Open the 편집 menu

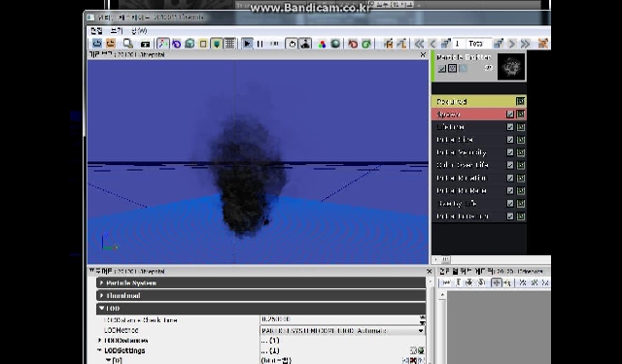pyautogui.click(x=96, y=31)
